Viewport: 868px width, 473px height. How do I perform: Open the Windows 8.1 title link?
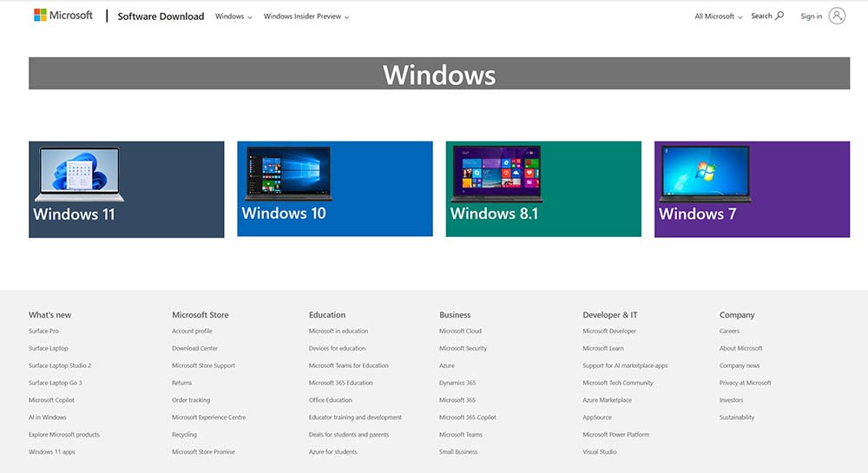(x=494, y=214)
